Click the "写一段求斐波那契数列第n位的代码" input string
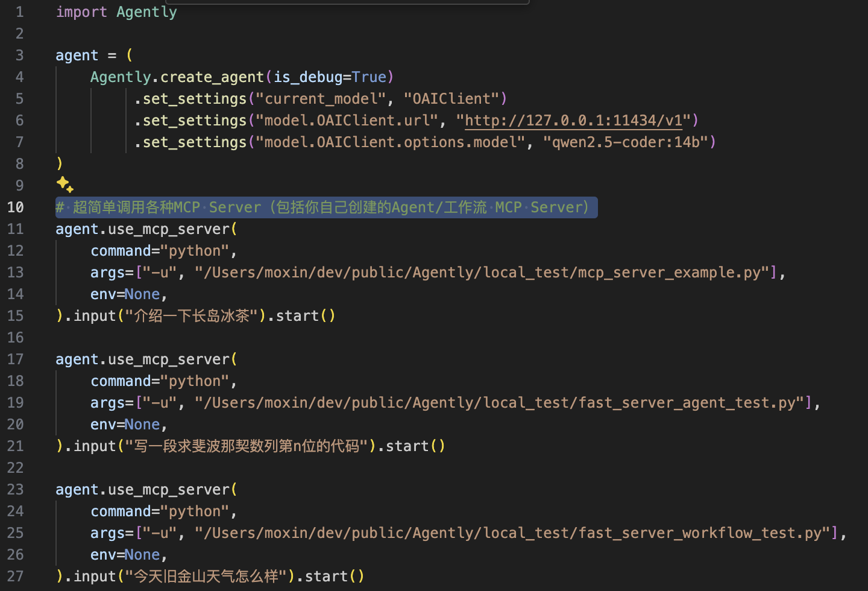Viewport: 868px width, 591px height. [x=247, y=446]
